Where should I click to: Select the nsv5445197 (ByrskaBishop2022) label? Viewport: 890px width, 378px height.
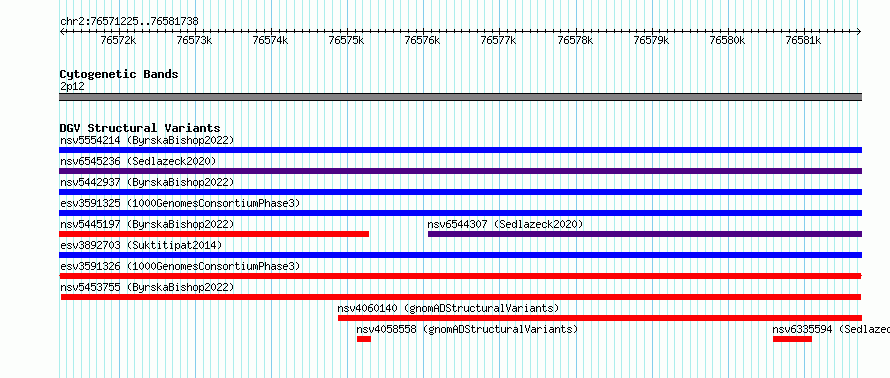(x=147, y=224)
